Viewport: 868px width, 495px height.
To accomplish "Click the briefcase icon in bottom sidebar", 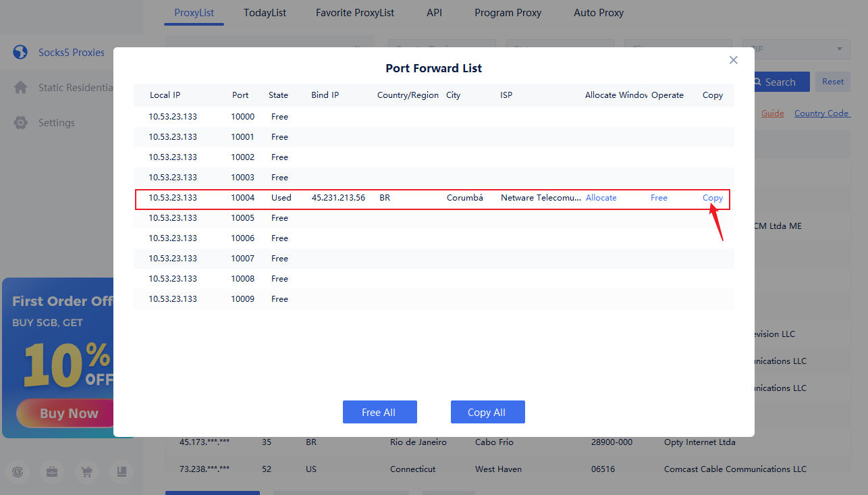I will [x=52, y=473].
